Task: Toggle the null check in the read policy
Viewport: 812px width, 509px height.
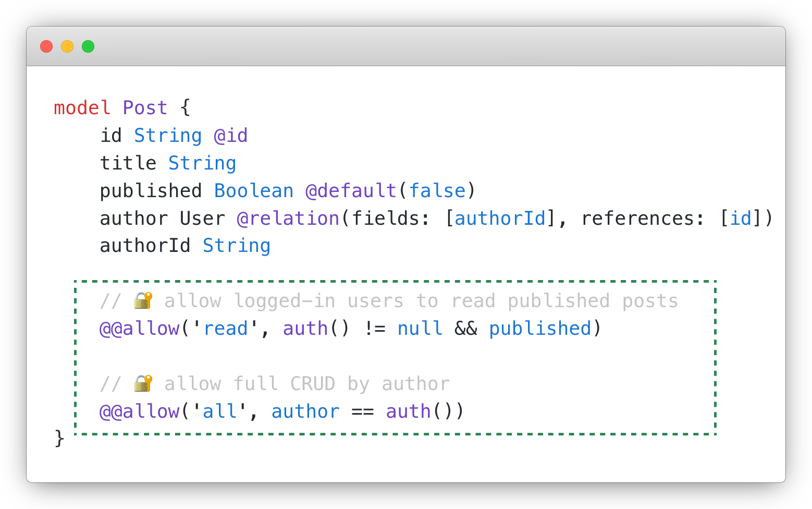Action: pyautogui.click(x=420, y=329)
